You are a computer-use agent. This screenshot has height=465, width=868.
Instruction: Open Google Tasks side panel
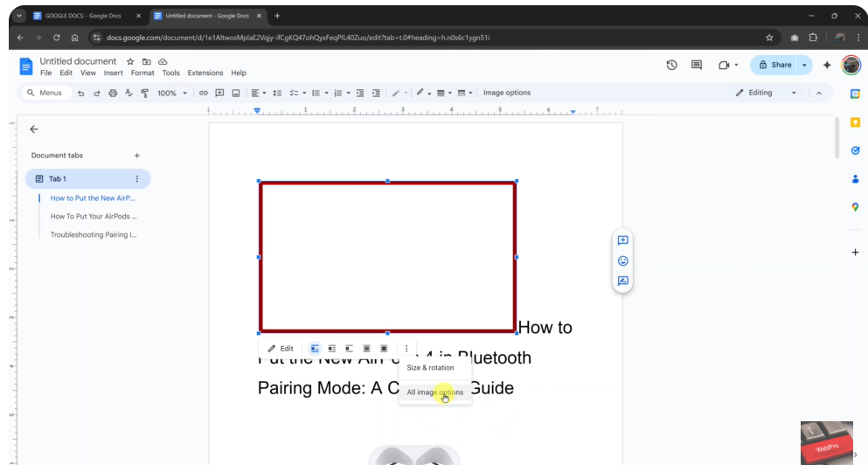click(855, 150)
